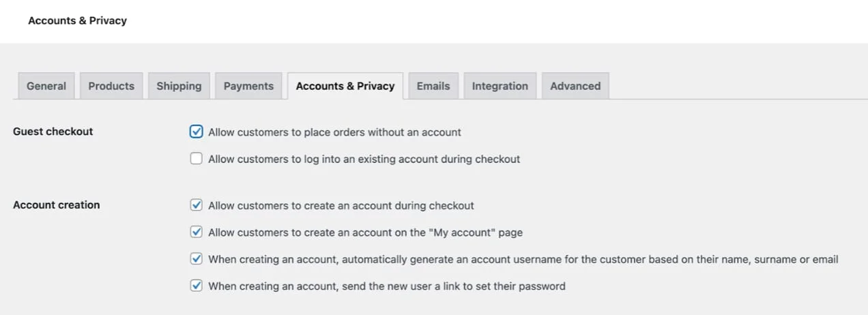
Task: Click the active Accounts & Privacy tab
Action: 345,86
